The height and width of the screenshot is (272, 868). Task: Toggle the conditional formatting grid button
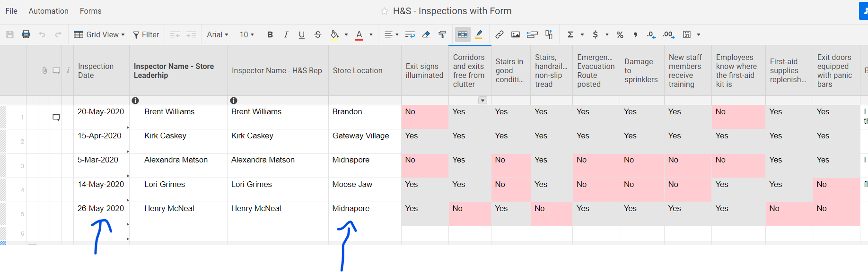pos(463,34)
